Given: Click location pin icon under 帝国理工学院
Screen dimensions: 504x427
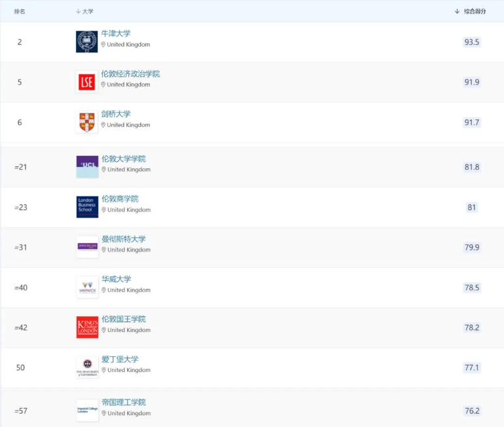Looking at the screenshot, I should tap(104, 413).
